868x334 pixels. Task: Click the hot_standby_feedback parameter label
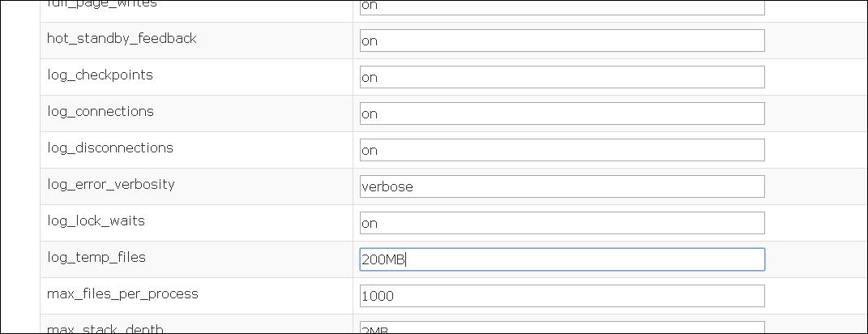click(122, 39)
